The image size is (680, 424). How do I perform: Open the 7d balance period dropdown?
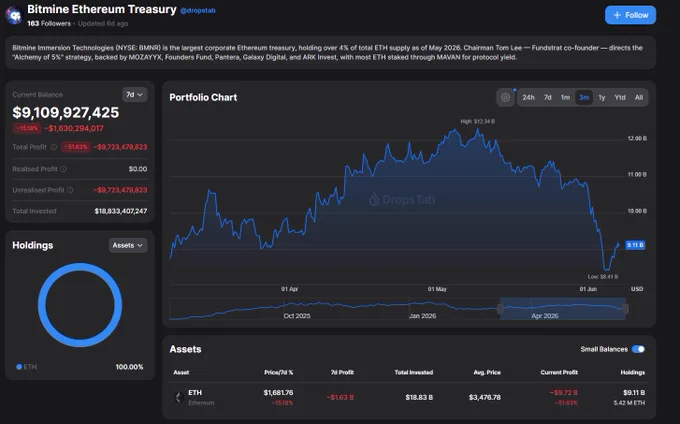click(x=134, y=95)
